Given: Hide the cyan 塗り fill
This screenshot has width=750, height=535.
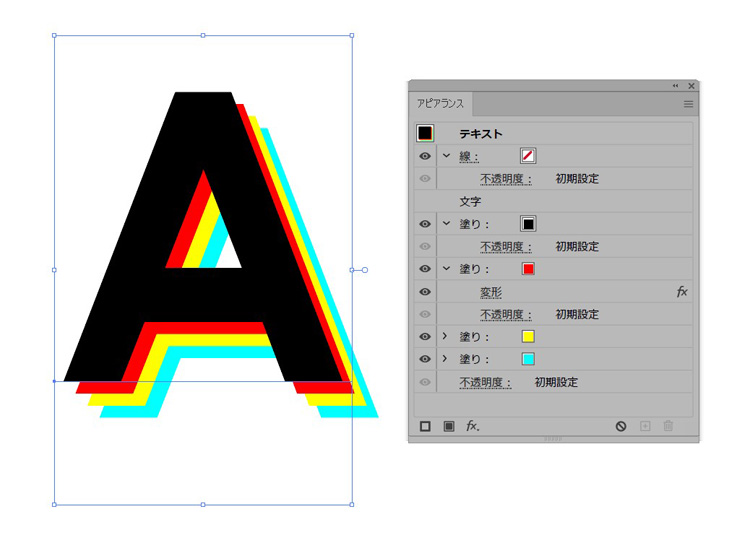Looking at the screenshot, I should click(x=425, y=359).
